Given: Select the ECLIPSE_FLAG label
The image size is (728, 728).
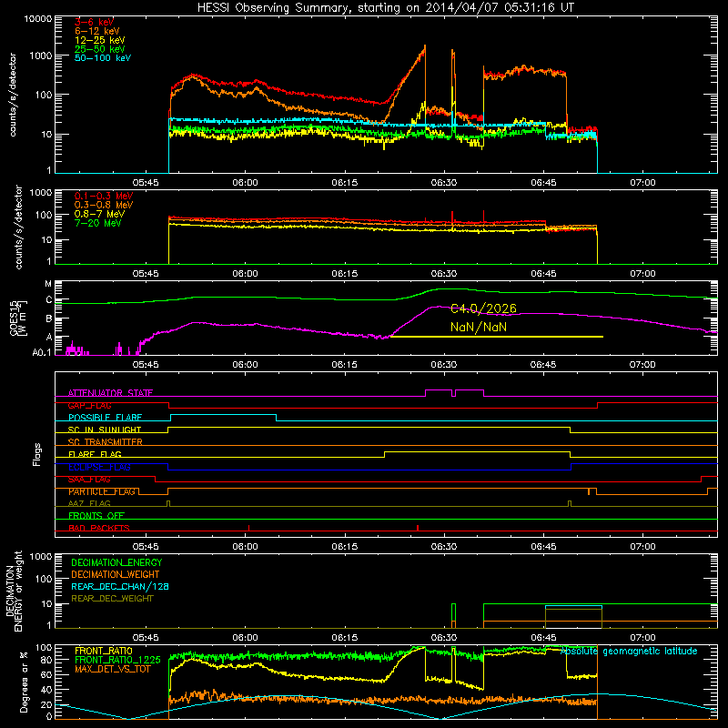Looking at the screenshot, I should (x=99, y=467).
